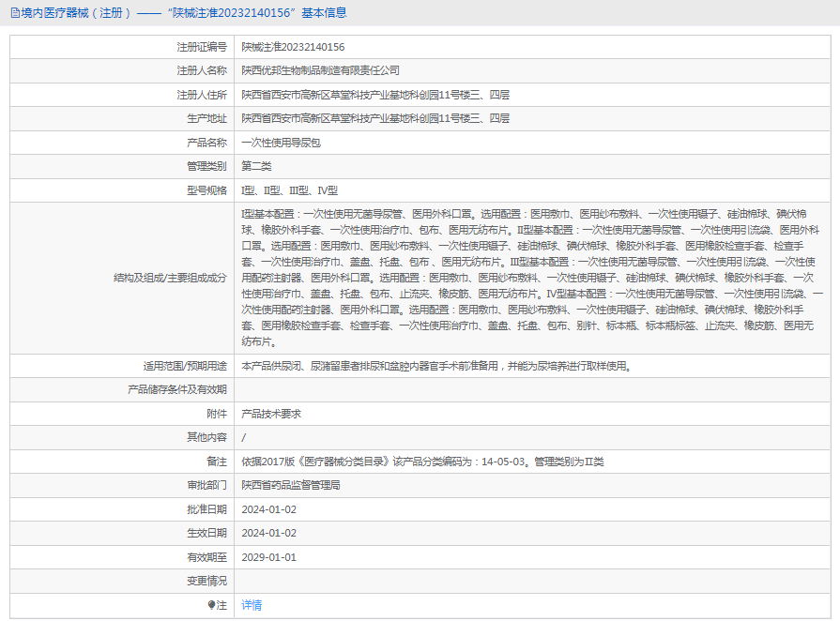The width and height of the screenshot is (840, 621).
Task: Click the bullet icon beside 注 label
Action: (x=211, y=605)
